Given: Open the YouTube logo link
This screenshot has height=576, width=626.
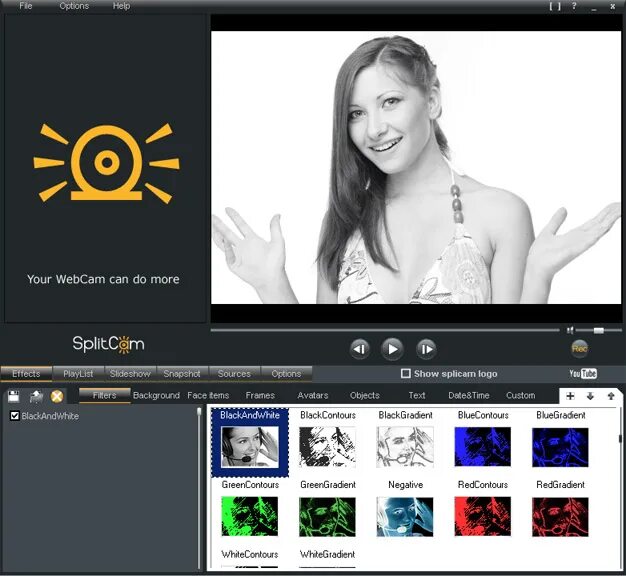Looking at the screenshot, I should tap(583, 374).
